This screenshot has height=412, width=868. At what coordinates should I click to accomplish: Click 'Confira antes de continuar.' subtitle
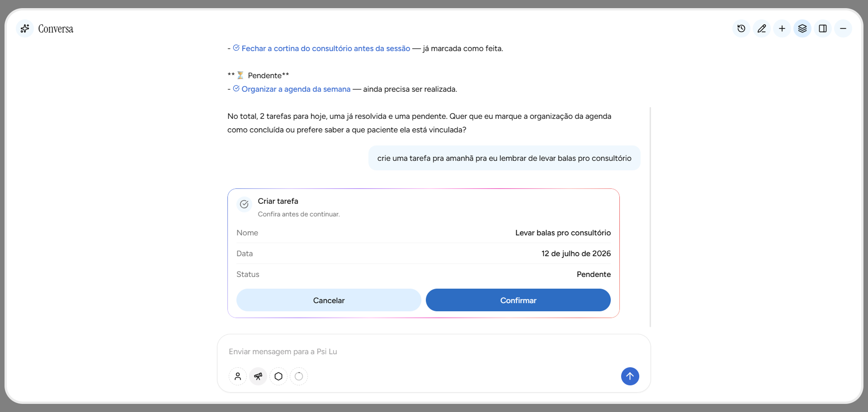point(299,214)
